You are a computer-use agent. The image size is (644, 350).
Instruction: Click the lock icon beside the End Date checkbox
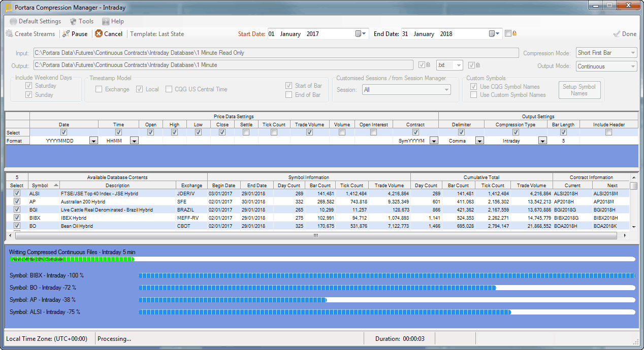pos(514,33)
